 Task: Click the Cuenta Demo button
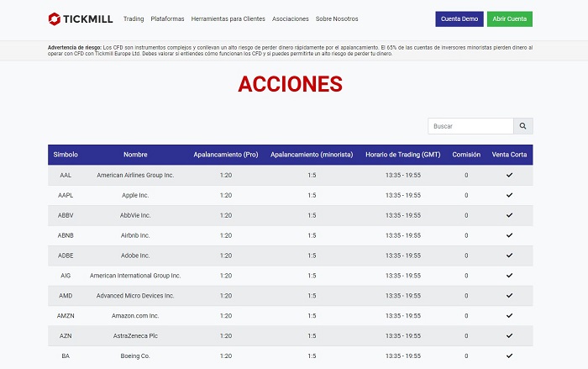point(459,18)
